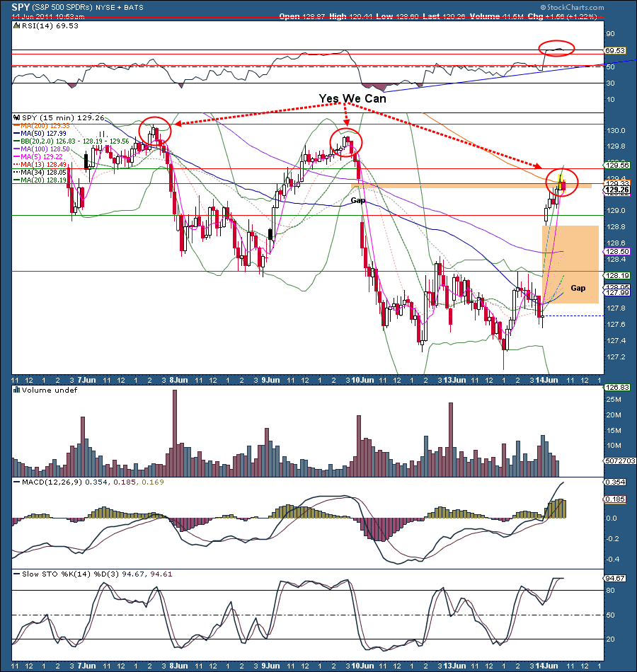Click the MACD(12,26,9) panel label
The width and height of the screenshot is (637, 672).
50,483
